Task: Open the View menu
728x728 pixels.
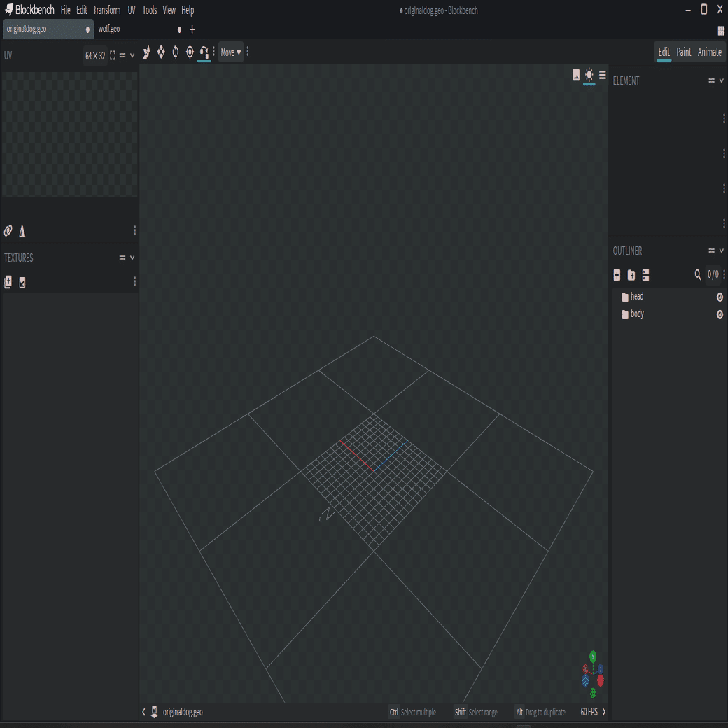Action: pyautogui.click(x=169, y=10)
